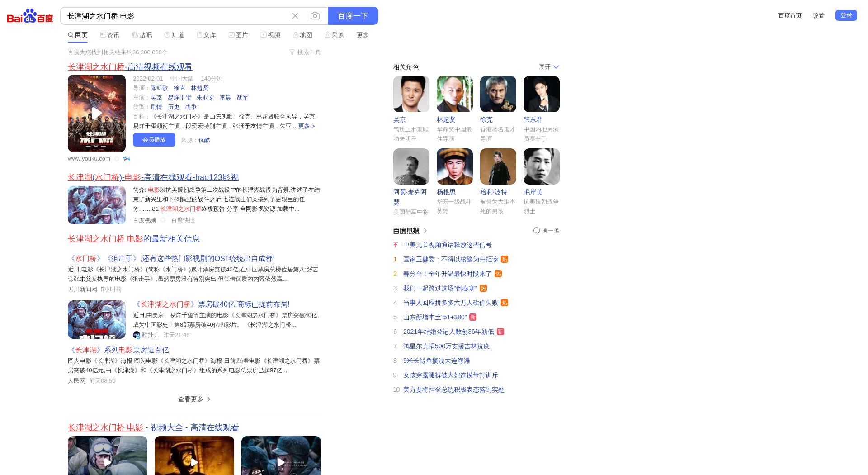
Task: Open news about OST统统出自成都
Action: [x=171, y=259]
